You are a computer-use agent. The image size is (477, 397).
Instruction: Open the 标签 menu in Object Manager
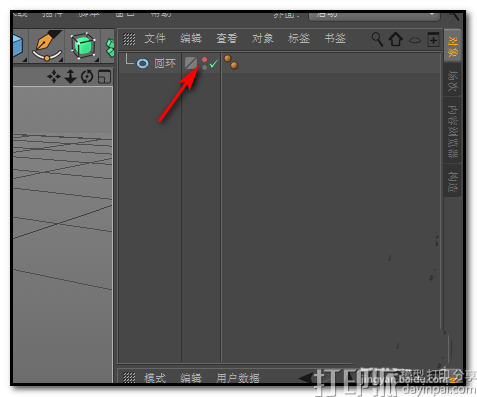click(x=299, y=39)
